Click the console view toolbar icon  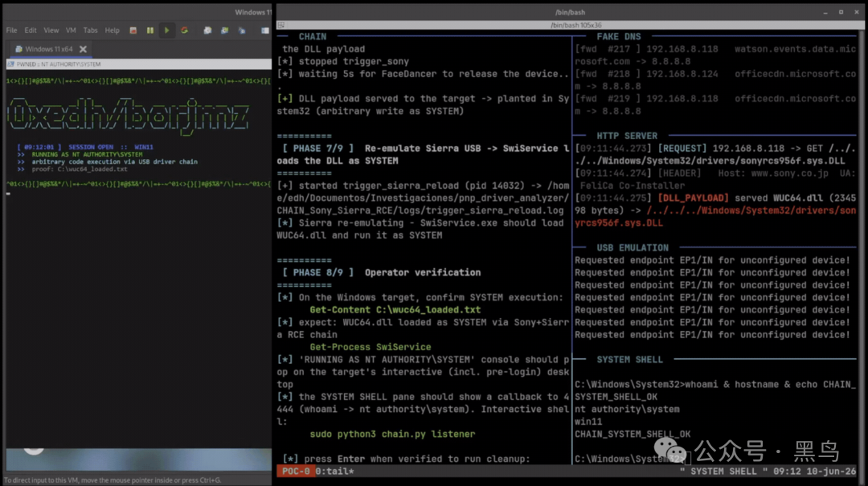click(265, 31)
